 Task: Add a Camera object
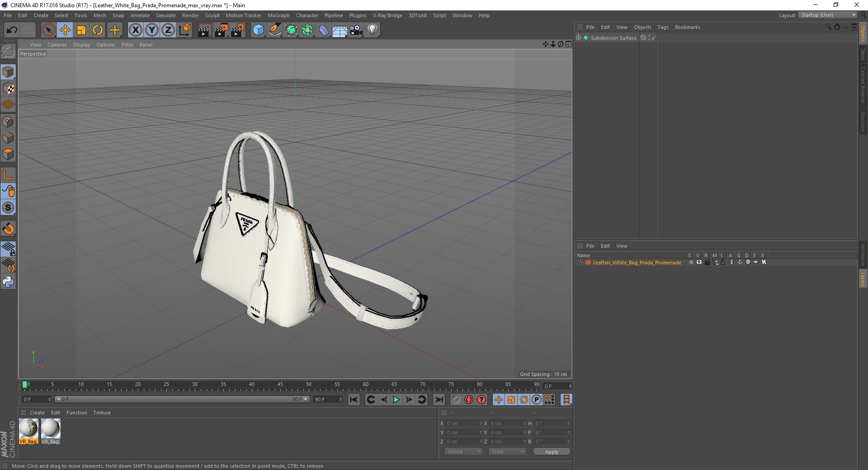click(x=356, y=30)
